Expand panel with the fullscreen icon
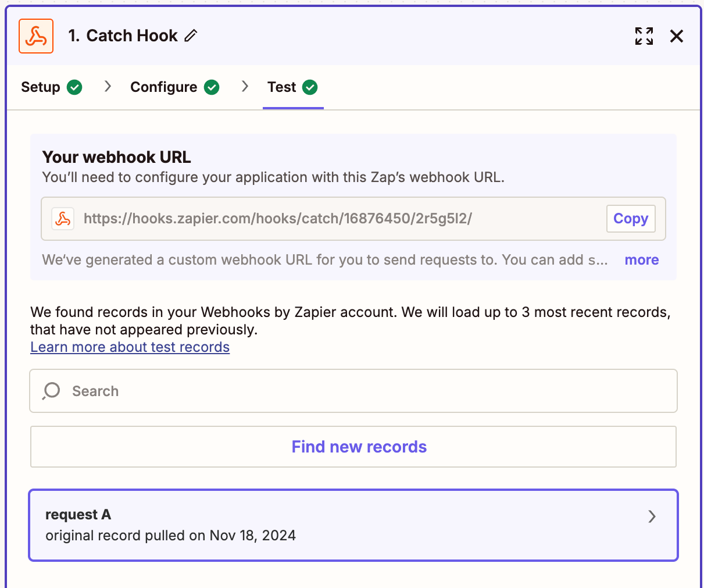This screenshot has height=588, width=704. coord(644,36)
